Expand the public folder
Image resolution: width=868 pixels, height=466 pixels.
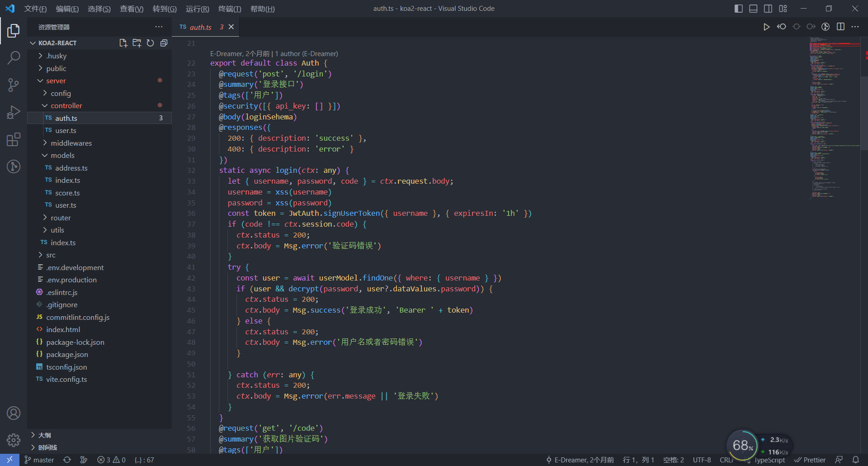tap(56, 68)
